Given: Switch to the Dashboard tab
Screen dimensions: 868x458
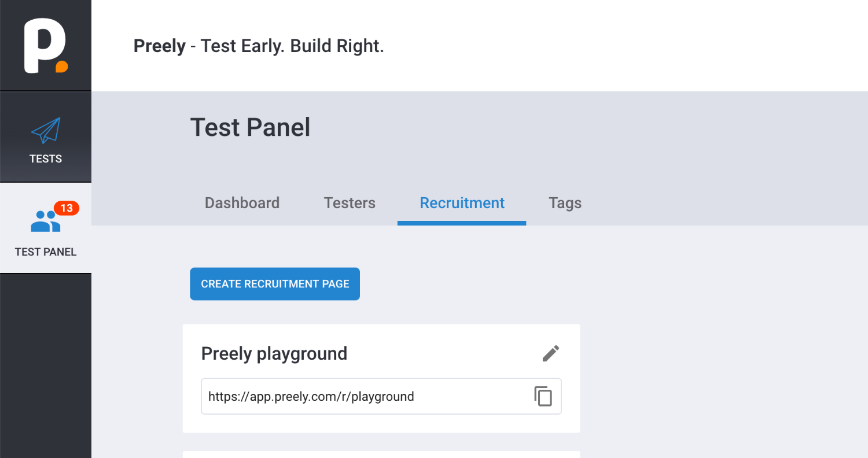Looking at the screenshot, I should [242, 203].
